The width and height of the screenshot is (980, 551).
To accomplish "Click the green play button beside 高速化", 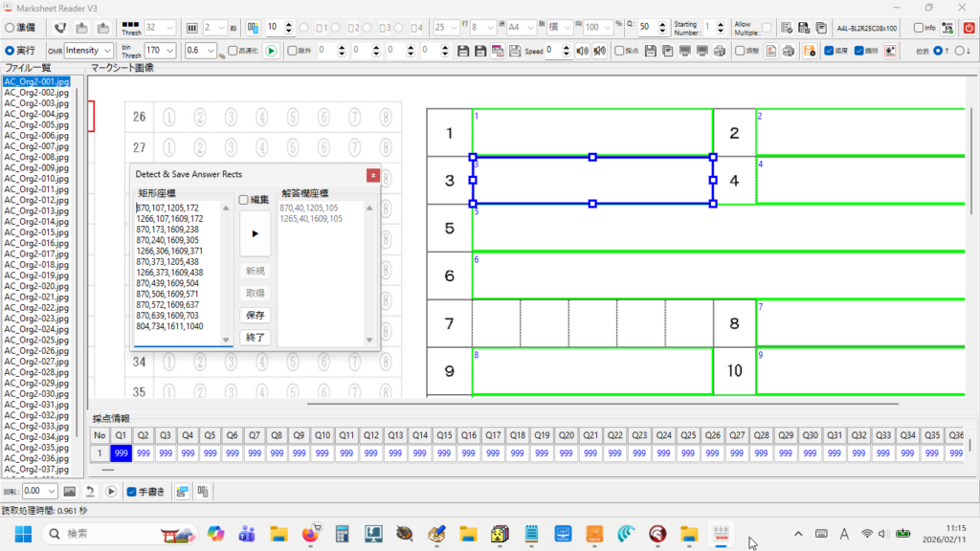I will [271, 51].
